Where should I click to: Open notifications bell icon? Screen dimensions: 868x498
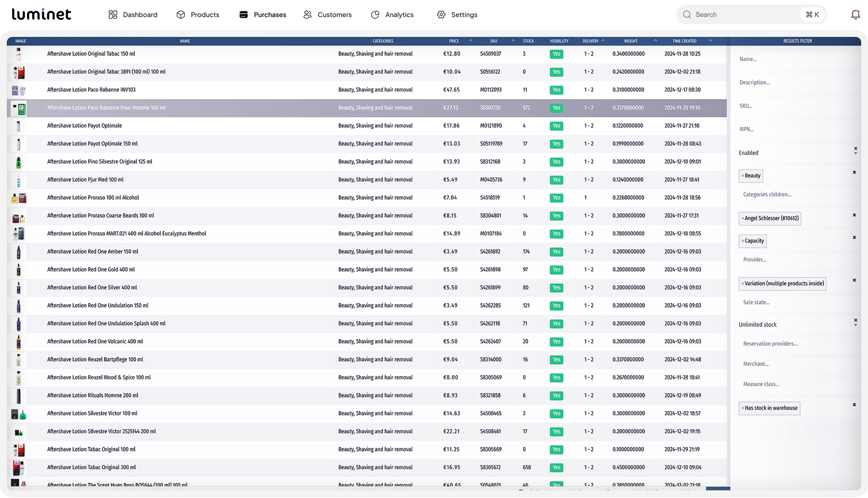[x=855, y=14]
